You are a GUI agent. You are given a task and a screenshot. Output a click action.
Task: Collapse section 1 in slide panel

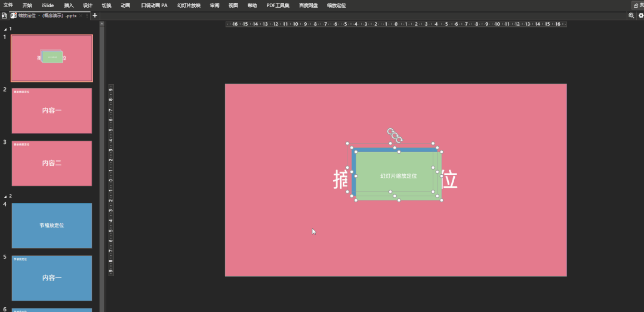click(5, 29)
